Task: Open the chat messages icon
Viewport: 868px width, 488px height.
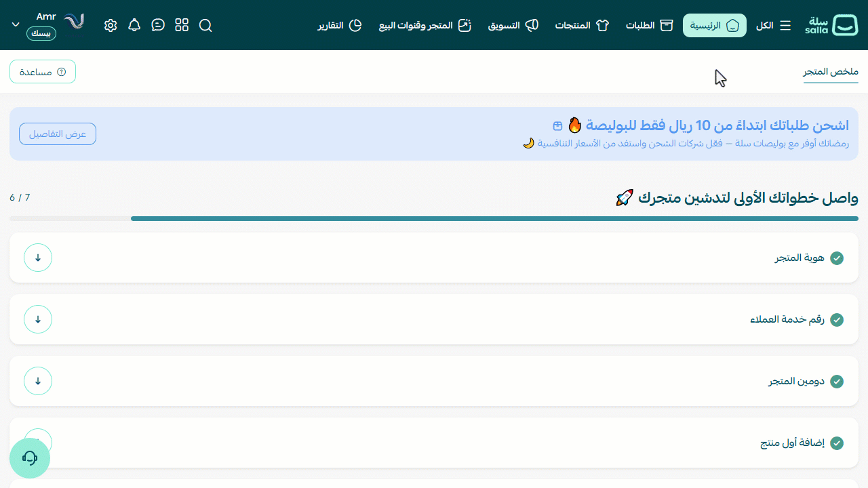Action: point(158,25)
